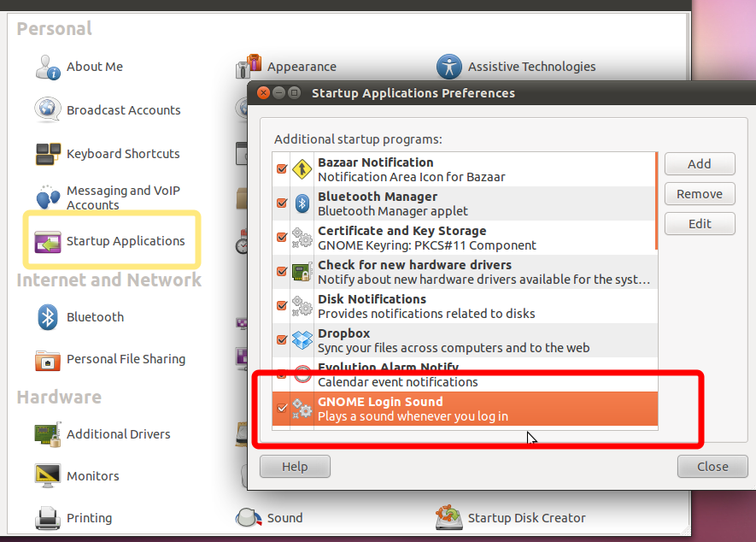Open Keyboard Shortcuts icon
Image resolution: width=756 pixels, height=542 pixels.
tap(48, 154)
